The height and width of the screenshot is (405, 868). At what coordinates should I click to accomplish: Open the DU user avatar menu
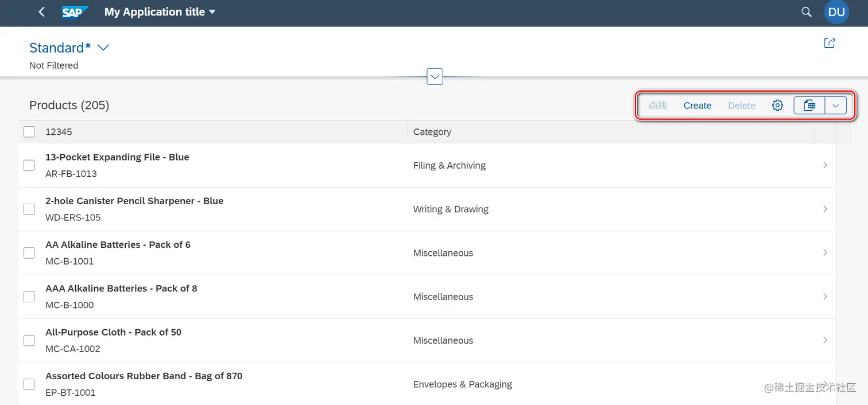coord(836,12)
